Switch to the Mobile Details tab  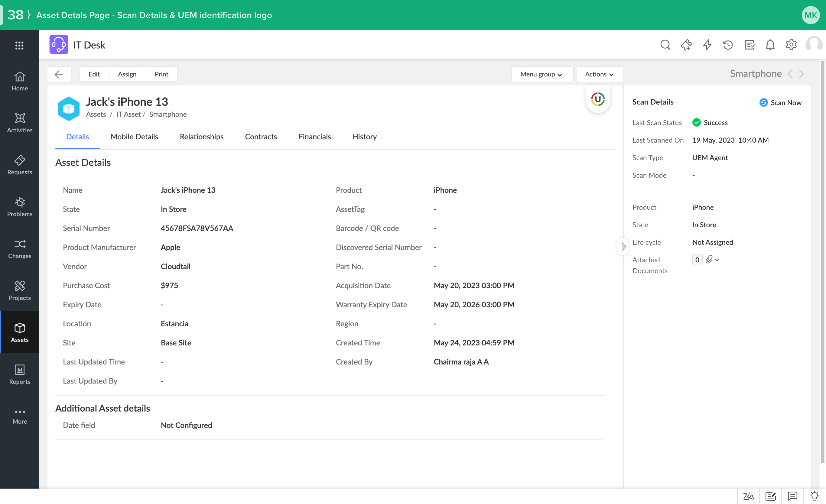click(135, 137)
